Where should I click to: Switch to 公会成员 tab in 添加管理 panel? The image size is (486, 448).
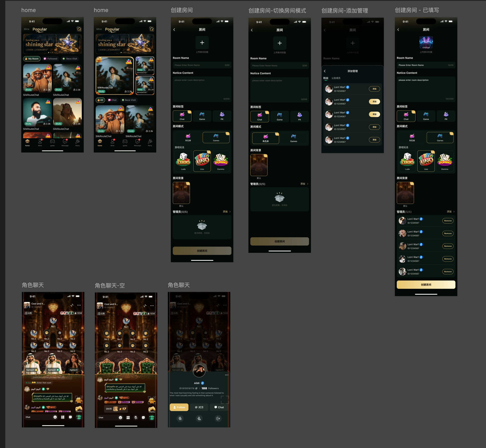[x=336, y=78]
